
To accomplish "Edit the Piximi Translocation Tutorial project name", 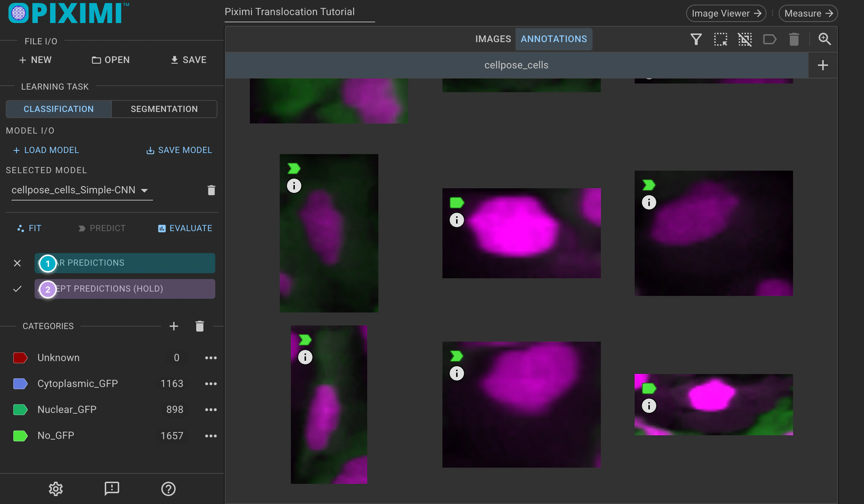I will coord(300,12).
